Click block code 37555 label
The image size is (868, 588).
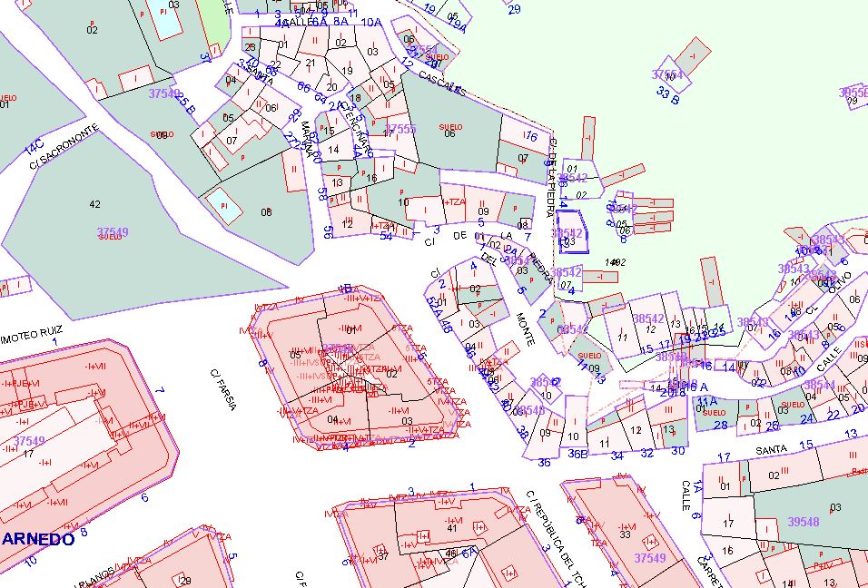click(400, 130)
